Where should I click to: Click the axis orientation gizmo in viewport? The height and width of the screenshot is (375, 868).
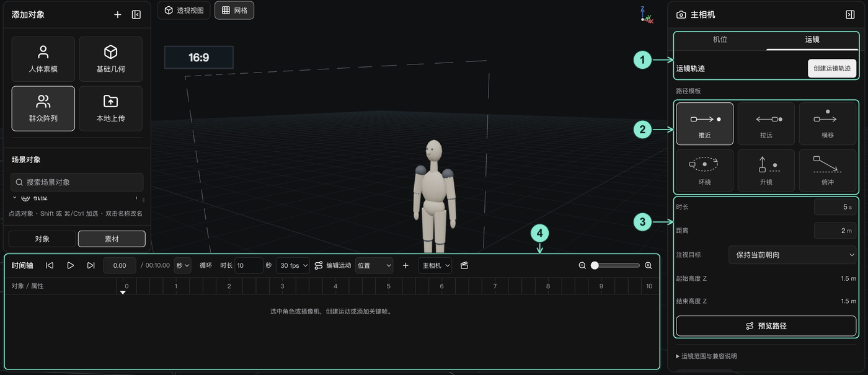tap(647, 15)
